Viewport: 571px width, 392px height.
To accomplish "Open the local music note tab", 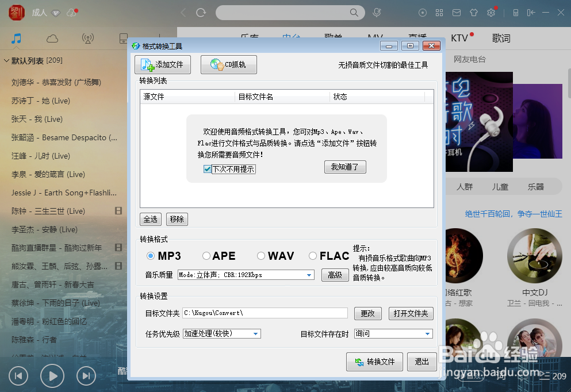I will pos(16,38).
